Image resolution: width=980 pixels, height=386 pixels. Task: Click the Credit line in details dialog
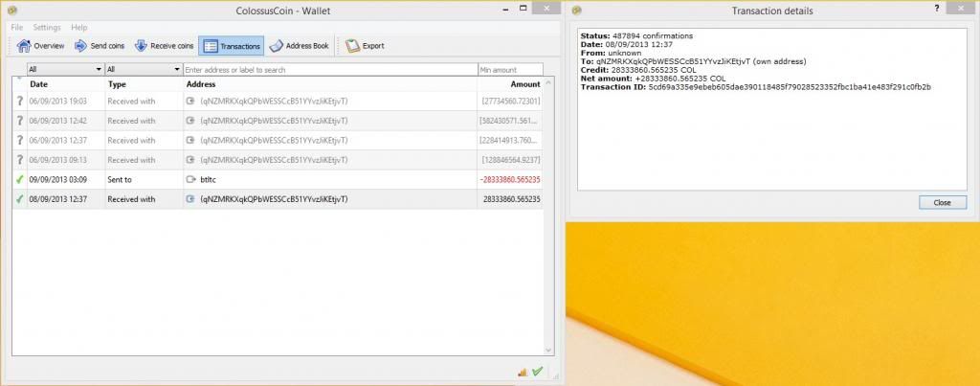638,70
